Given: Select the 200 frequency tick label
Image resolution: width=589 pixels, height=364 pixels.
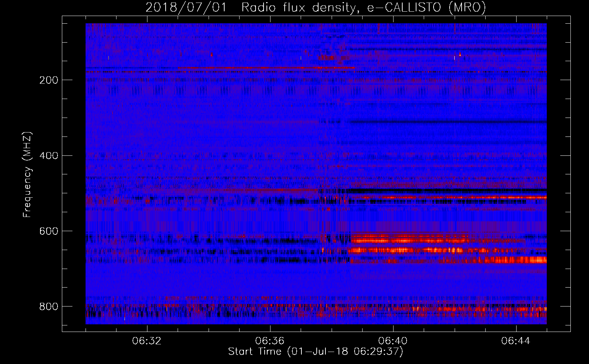Looking at the screenshot, I should pyautogui.click(x=49, y=80).
